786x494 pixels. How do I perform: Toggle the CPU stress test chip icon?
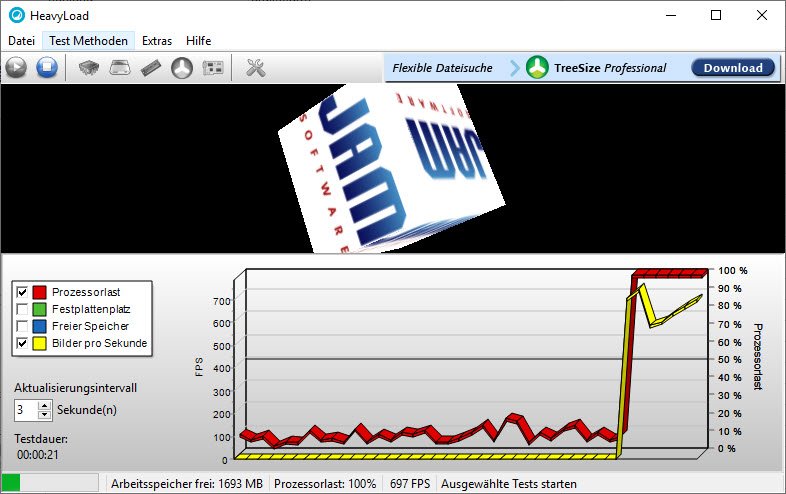89,67
